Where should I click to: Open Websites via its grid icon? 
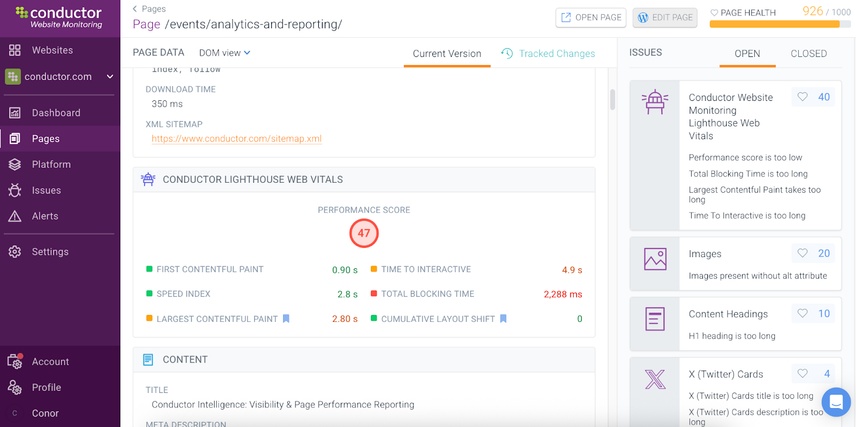pyautogui.click(x=15, y=50)
